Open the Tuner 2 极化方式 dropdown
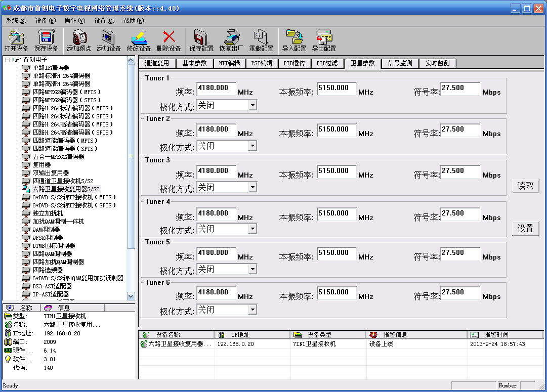Screen dimensions: 547x392 tap(253, 146)
